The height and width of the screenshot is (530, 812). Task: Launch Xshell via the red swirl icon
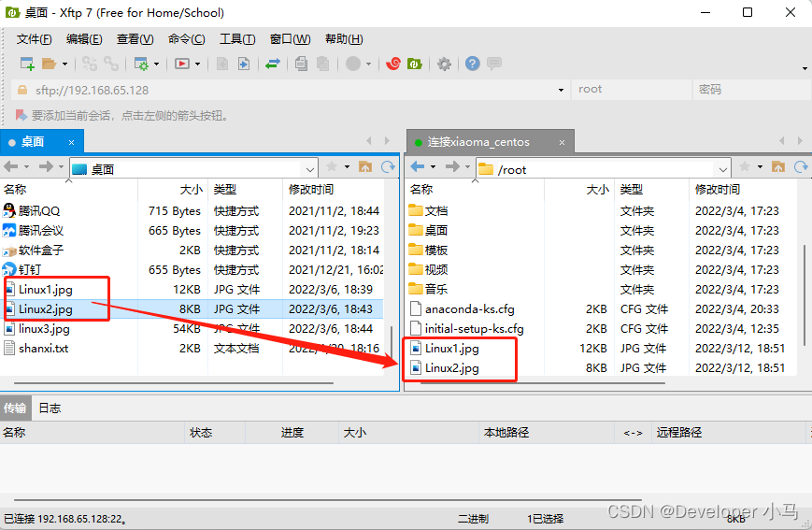click(393, 64)
